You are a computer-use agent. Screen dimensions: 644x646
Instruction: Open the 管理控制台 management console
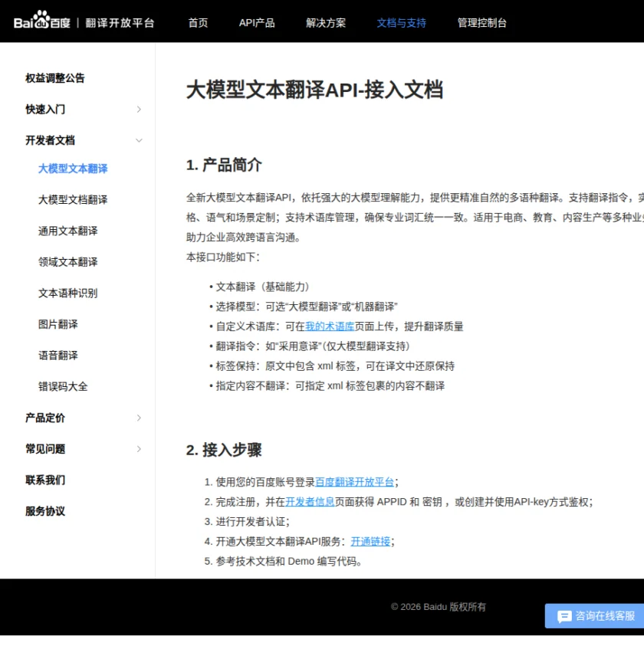coord(481,23)
